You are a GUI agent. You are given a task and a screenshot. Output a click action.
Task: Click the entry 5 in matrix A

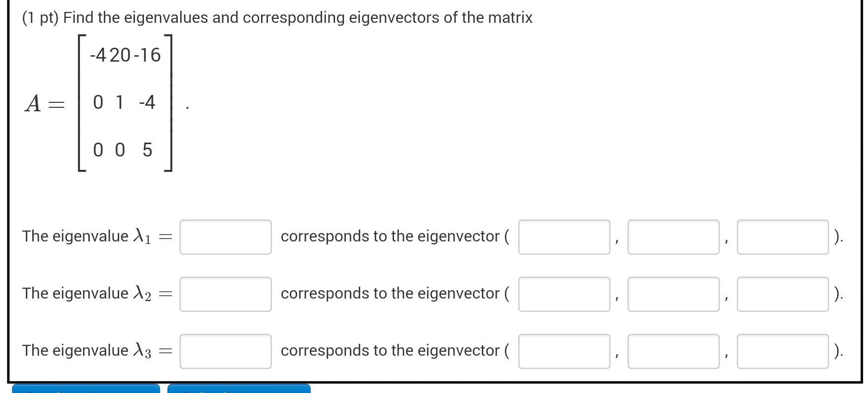tap(147, 150)
